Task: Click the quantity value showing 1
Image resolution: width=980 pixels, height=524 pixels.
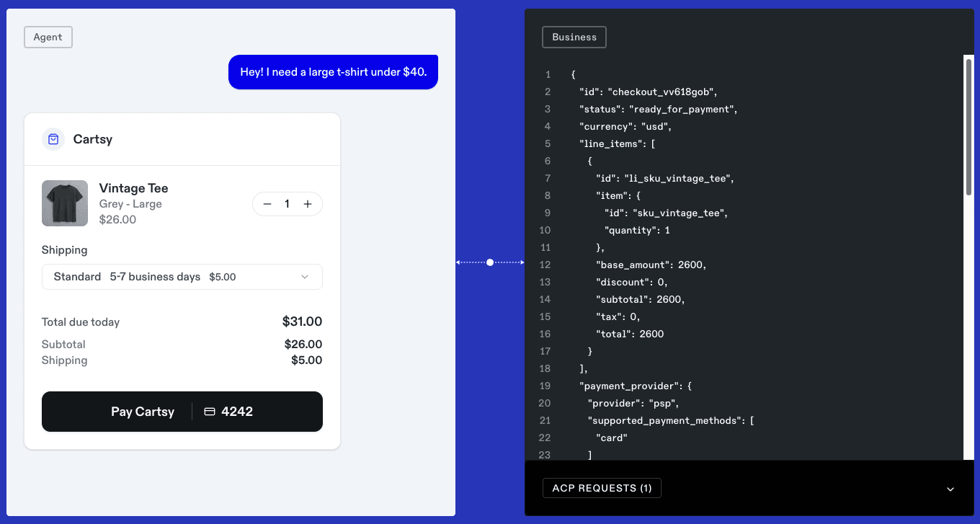Action: (x=288, y=204)
